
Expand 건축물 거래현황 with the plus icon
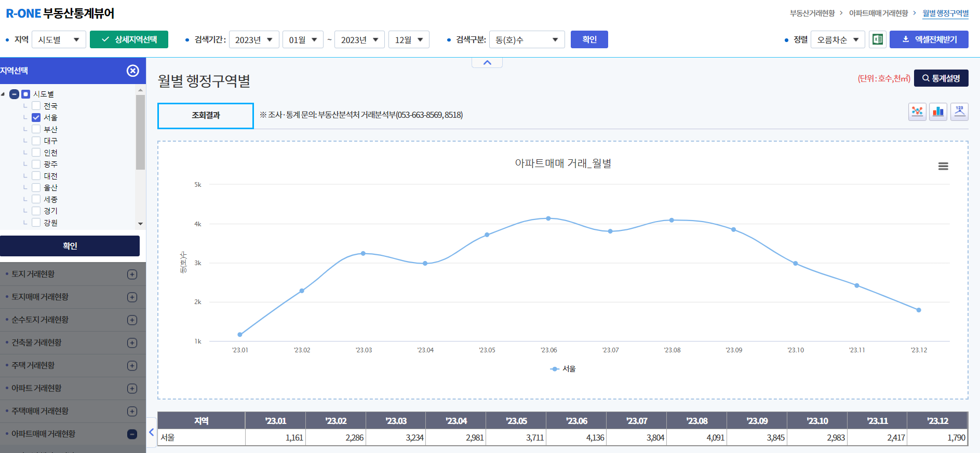click(132, 343)
